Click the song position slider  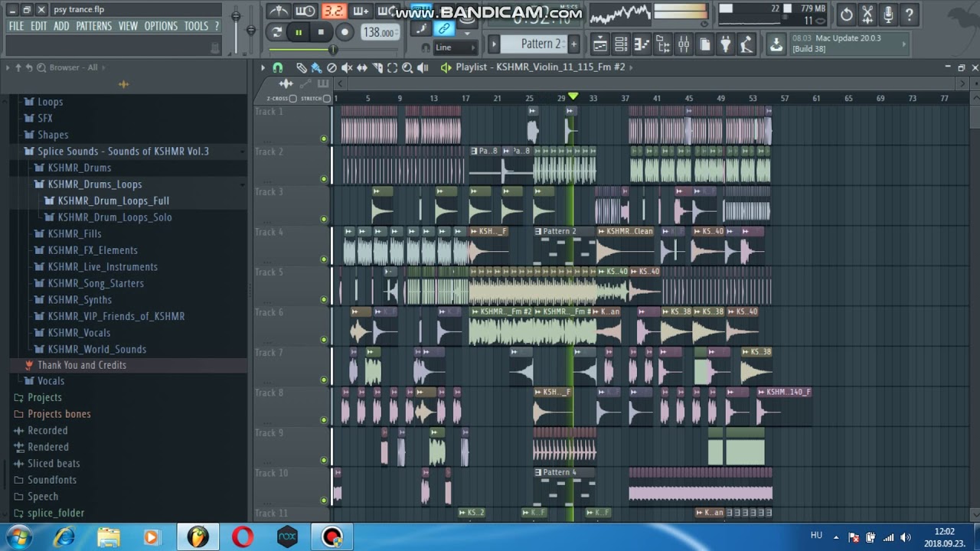click(333, 50)
